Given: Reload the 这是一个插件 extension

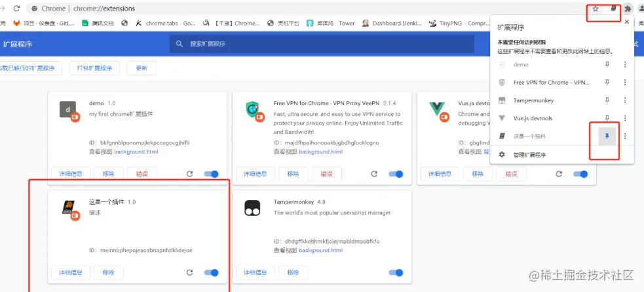Looking at the screenshot, I should click(189, 273).
